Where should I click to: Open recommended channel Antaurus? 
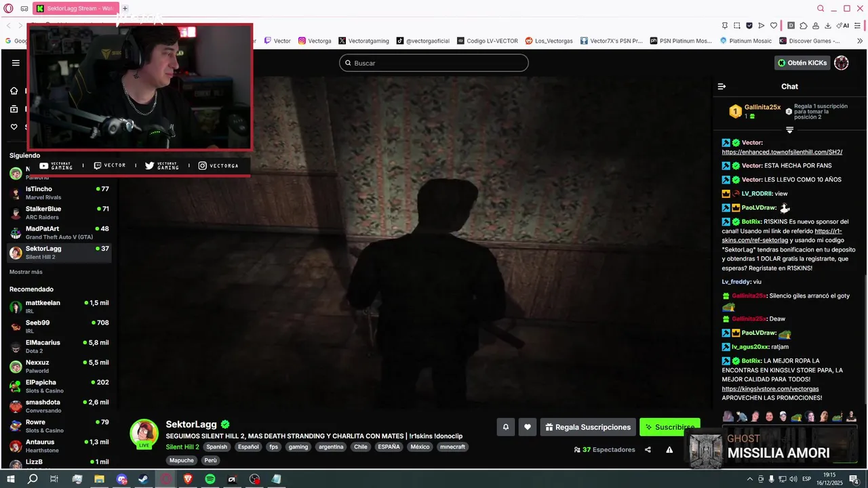(x=60, y=445)
